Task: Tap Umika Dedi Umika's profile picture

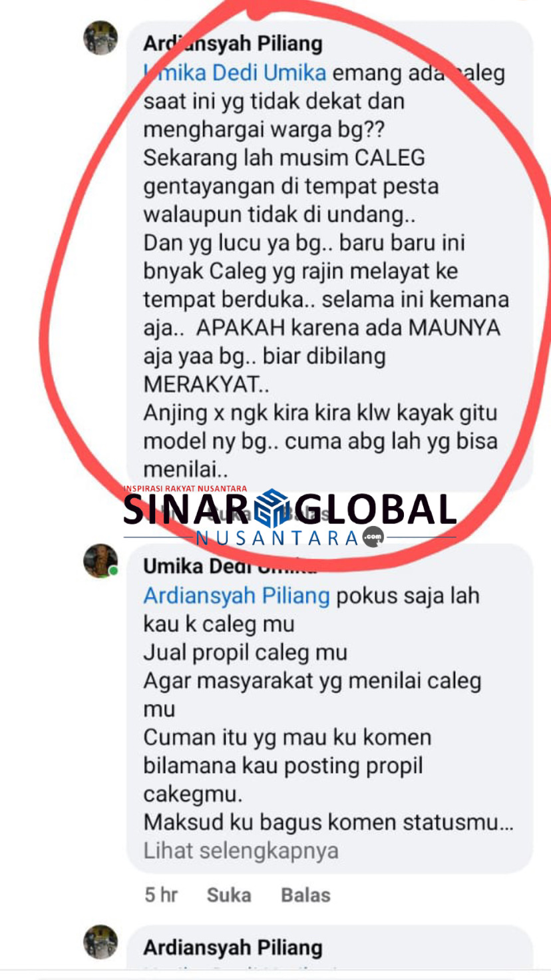Action: tap(100, 561)
